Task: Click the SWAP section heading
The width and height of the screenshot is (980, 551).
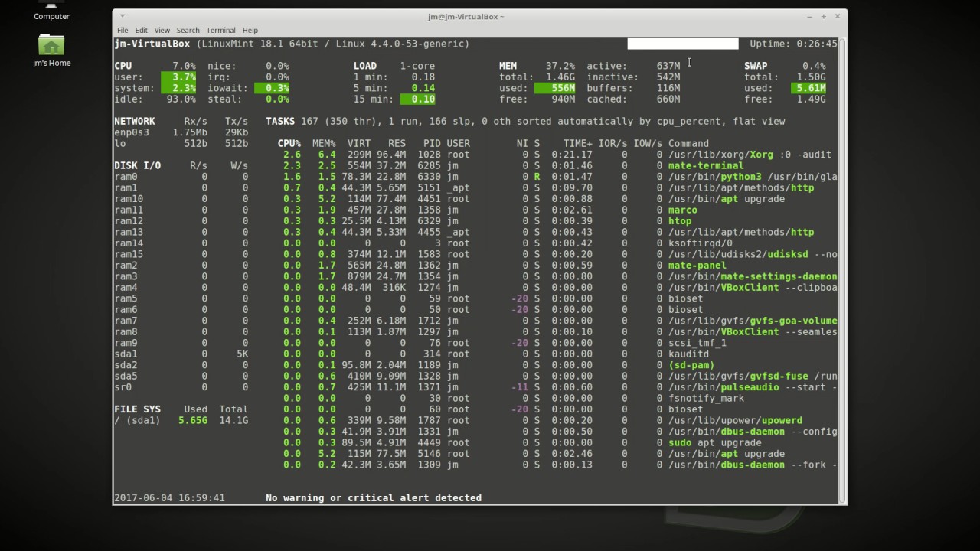Action: click(x=756, y=66)
